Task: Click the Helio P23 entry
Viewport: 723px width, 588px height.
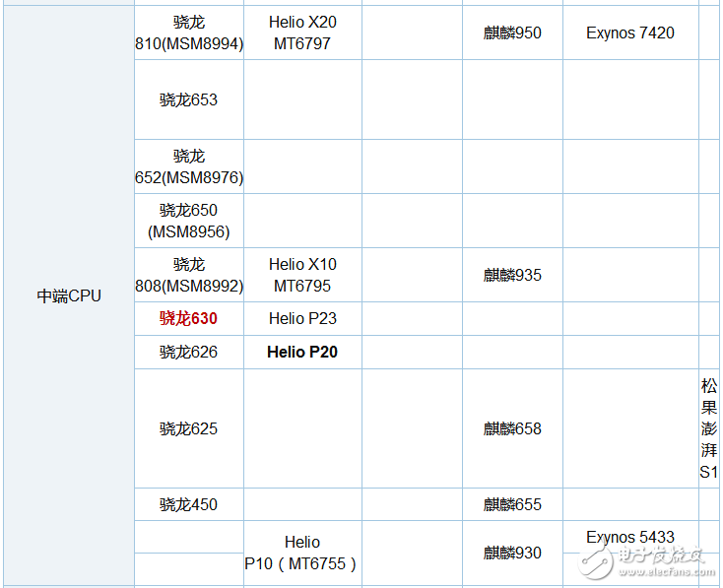Action: 302,318
